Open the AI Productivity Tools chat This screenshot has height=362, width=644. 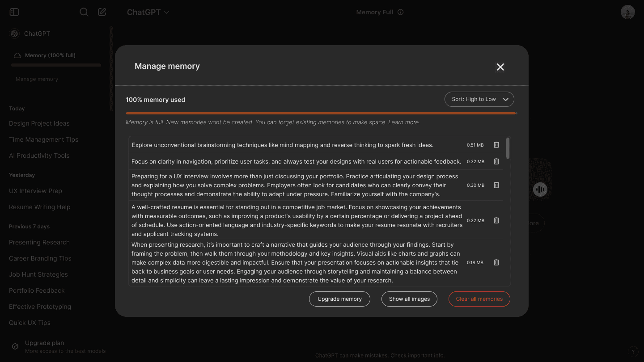coord(39,156)
